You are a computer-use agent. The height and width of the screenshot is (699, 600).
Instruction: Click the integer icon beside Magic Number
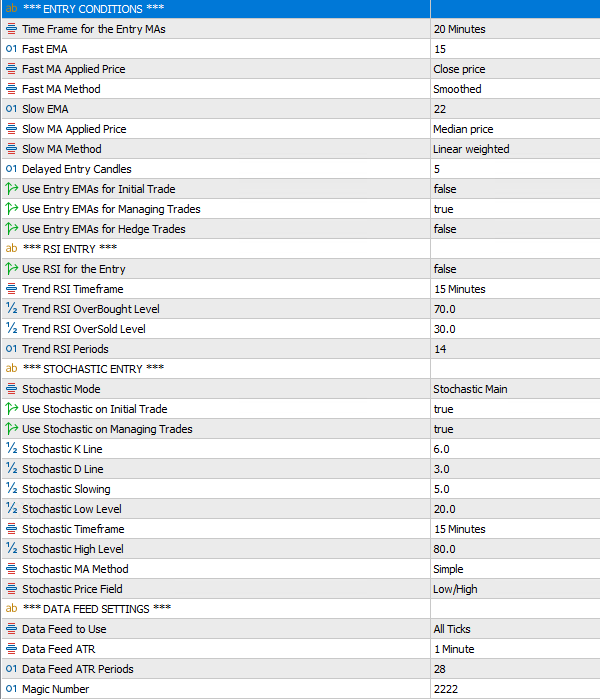(11, 689)
